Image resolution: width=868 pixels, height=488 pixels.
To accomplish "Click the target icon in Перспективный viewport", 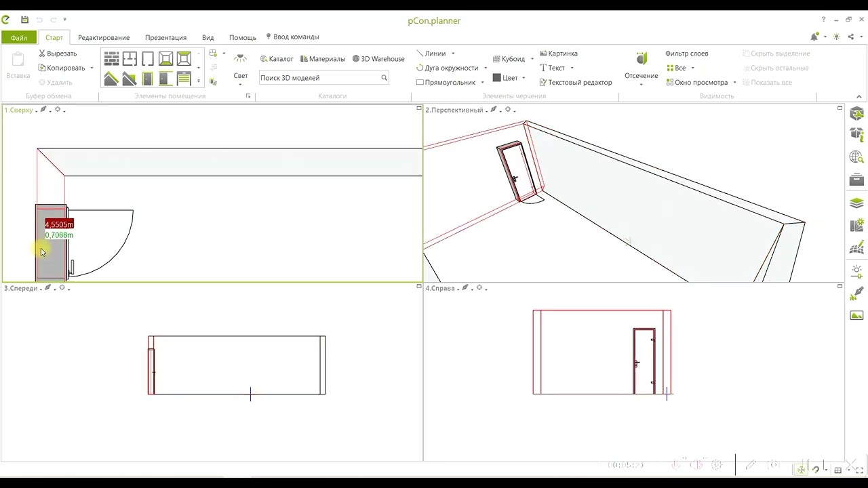I will (x=507, y=109).
